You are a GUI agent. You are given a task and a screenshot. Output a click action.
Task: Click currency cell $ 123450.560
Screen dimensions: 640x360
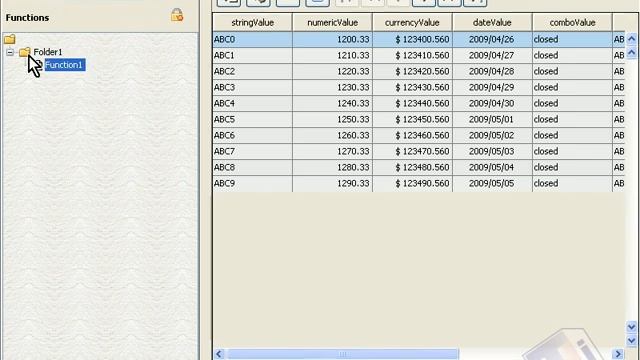(x=412, y=119)
